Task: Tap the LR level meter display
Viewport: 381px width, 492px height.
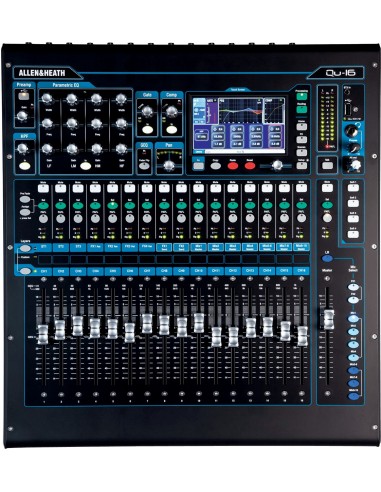Action: pyautogui.click(x=328, y=118)
